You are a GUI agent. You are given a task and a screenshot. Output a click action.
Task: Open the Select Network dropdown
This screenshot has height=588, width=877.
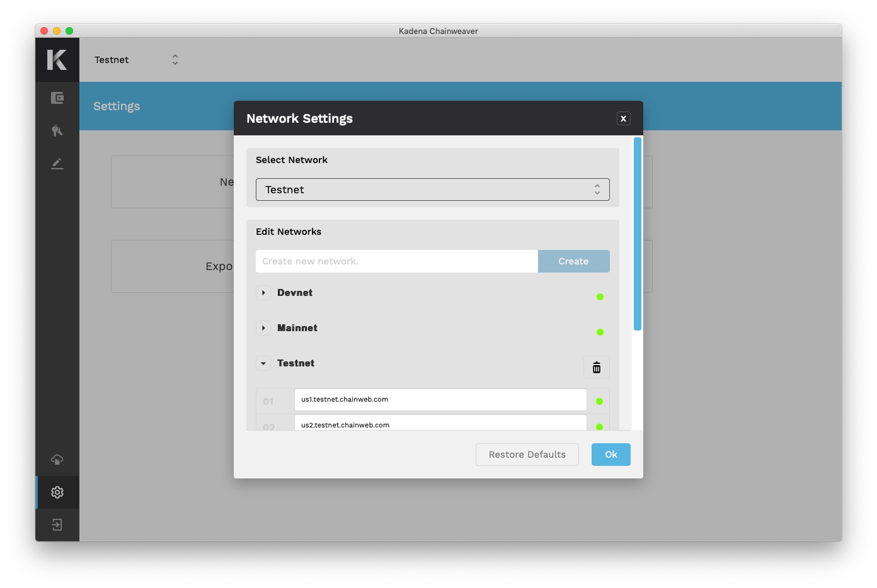coord(432,189)
